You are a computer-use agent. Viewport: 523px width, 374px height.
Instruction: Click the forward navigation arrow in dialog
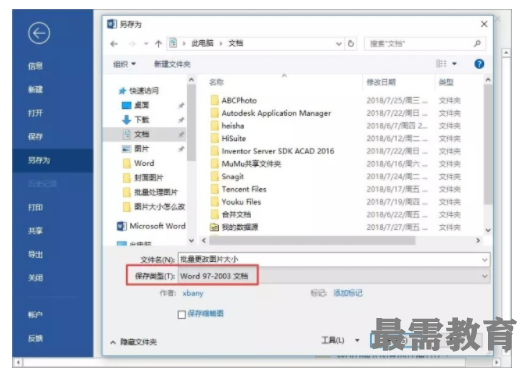tap(132, 44)
